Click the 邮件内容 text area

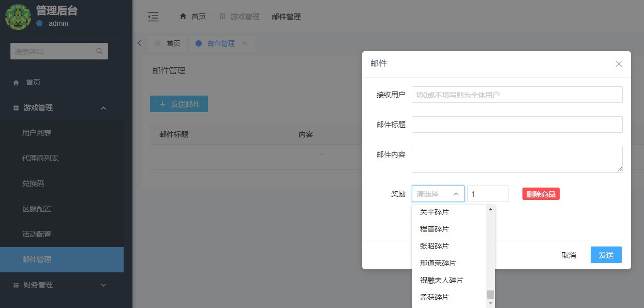[x=516, y=159]
